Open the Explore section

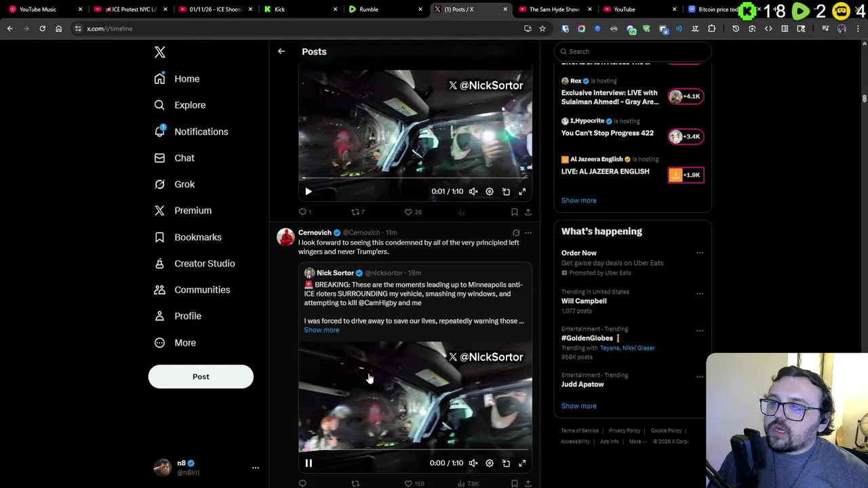coord(179,105)
